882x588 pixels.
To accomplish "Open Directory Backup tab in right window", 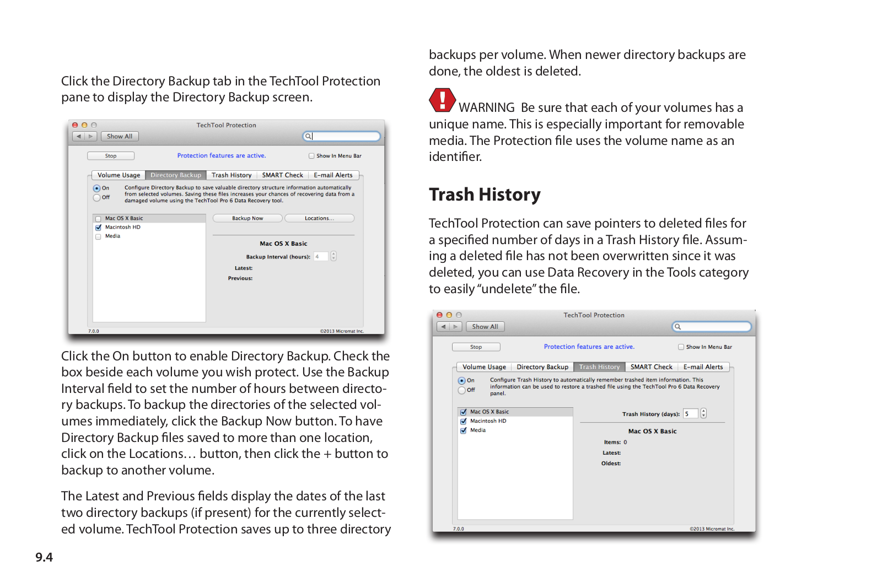I will pyautogui.click(x=542, y=367).
